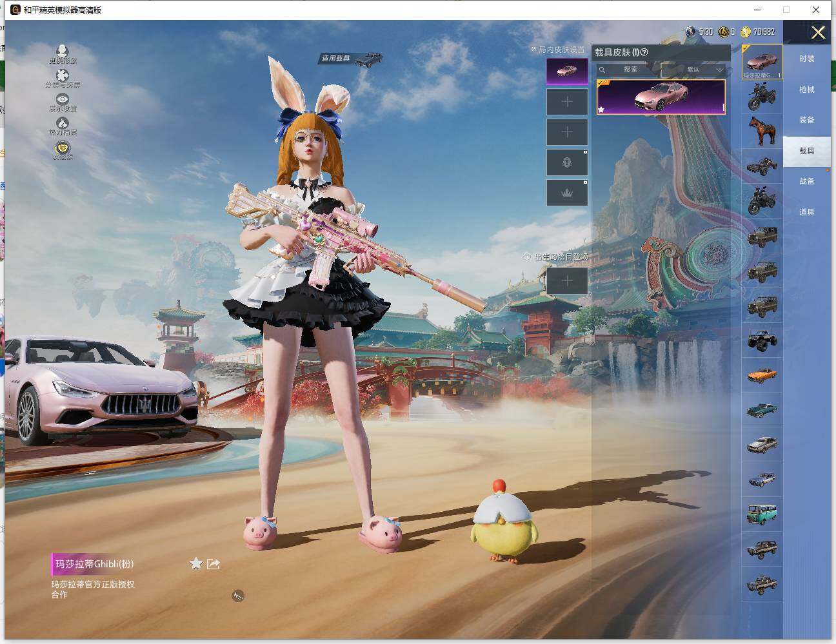This screenshot has height=644, width=836.
Task: Select the teal minibus in the vehicle list
Action: point(762,514)
